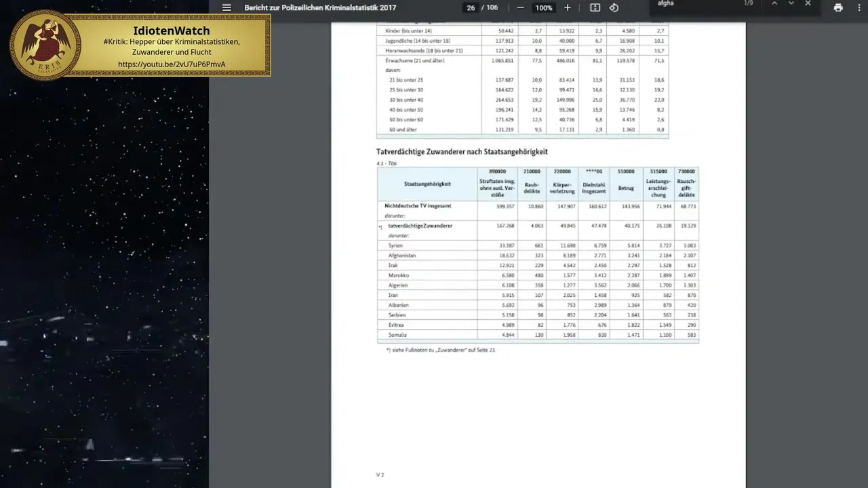
Task: Click 'Erwachsene (21 und älter)' row
Action: click(x=522, y=60)
